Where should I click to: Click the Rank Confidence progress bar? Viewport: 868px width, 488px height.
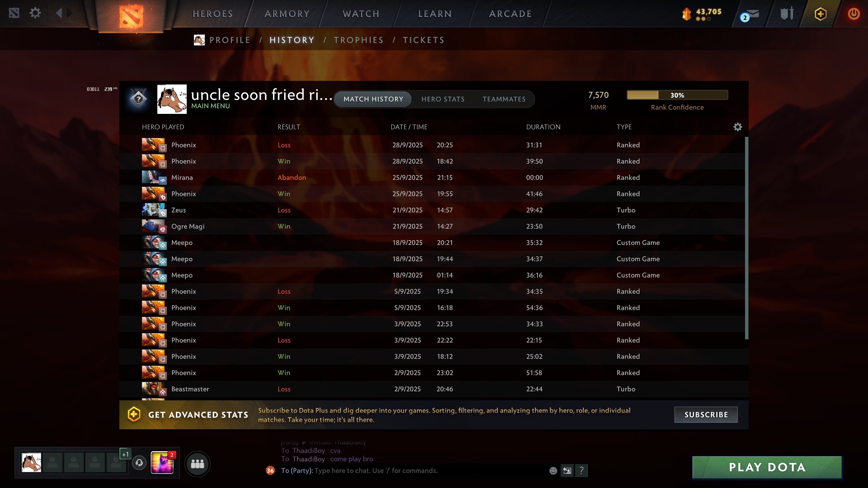[x=677, y=95]
